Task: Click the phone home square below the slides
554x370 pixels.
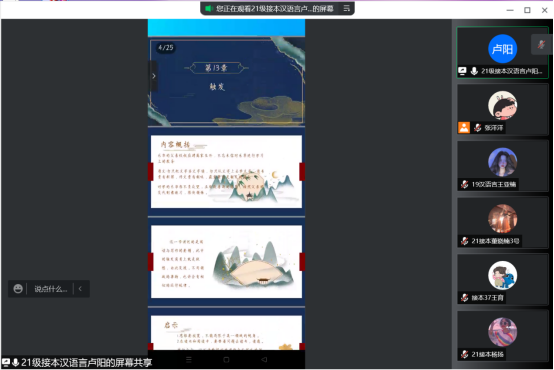Action: point(226,359)
